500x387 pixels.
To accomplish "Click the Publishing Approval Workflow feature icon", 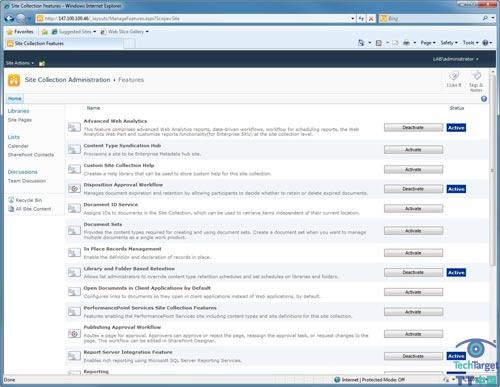I will pyautogui.click(x=74, y=333).
